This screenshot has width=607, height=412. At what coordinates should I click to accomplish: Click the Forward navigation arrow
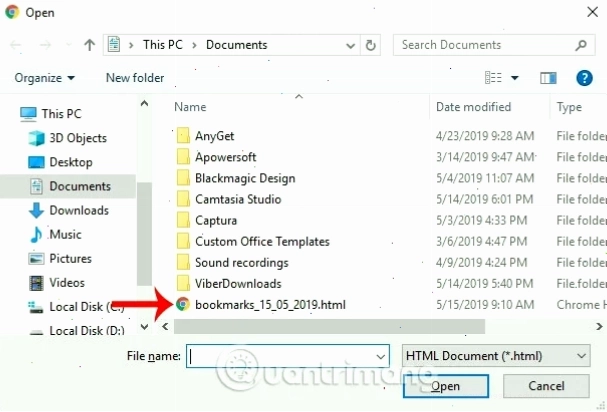[45, 45]
